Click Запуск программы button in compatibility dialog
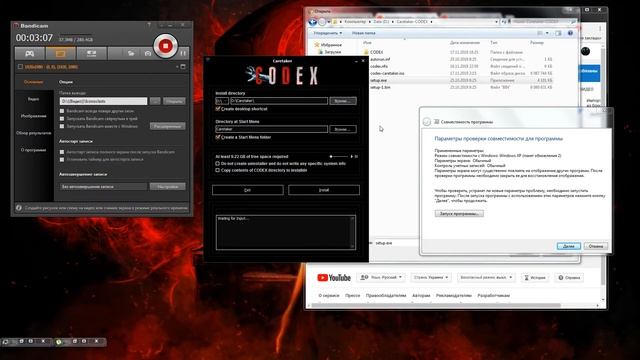The width and height of the screenshot is (640, 360). click(x=459, y=213)
